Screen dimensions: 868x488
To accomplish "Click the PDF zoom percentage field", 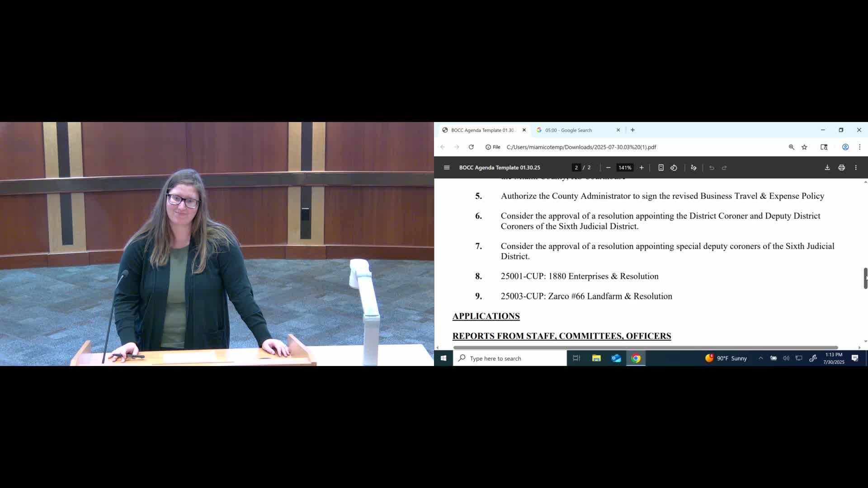I will [x=624, y=168].
